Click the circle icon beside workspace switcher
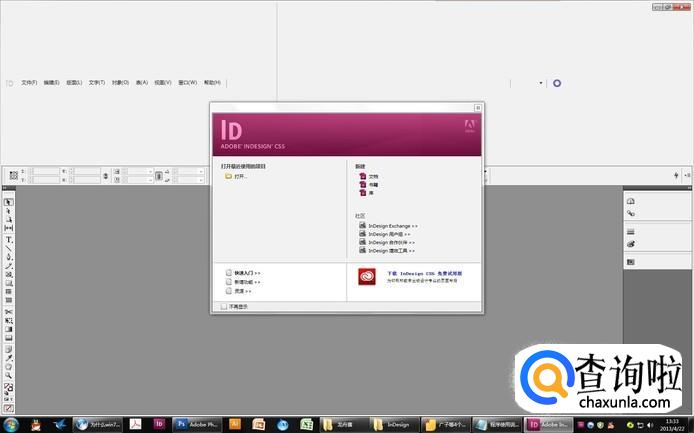The width and height of the screenshot is (694, 433). (557, 83)
